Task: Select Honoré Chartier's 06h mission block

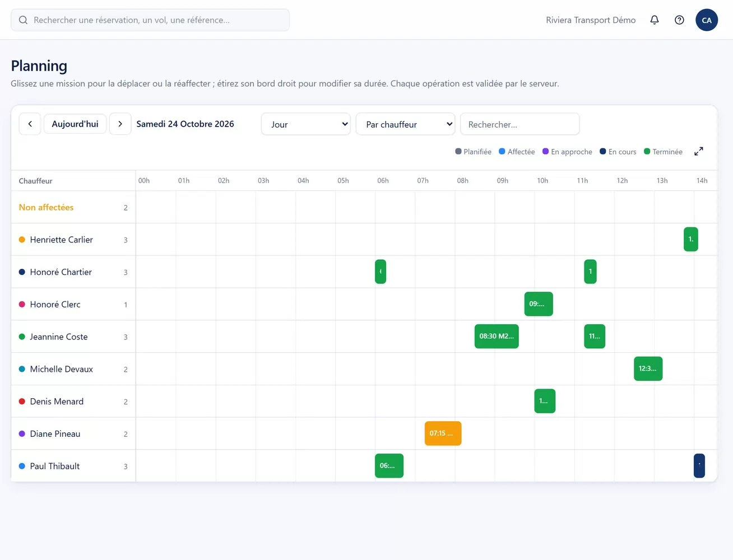Action: 381,272
